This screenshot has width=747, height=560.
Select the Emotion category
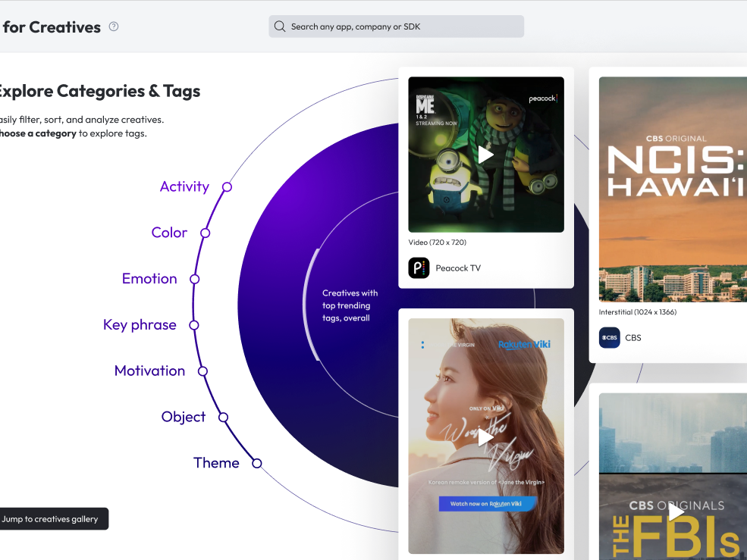click(x=149, y=279)
